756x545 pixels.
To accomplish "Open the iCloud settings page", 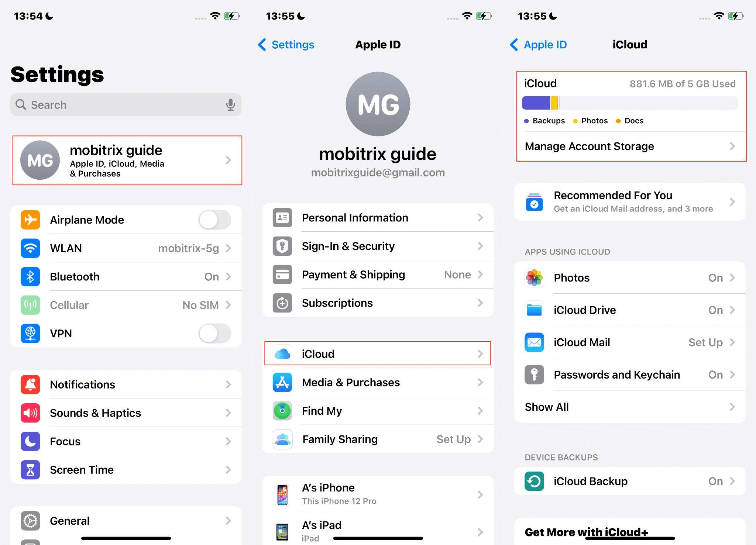I will pyautogui.click(x=378, y=353).
